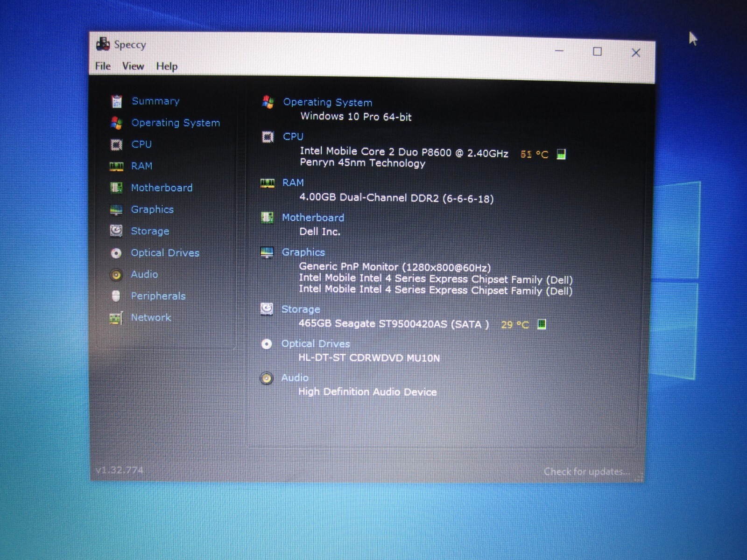Click the CPU chip icon in sidebar
Screen dimensions: 747x560
coord(116,145)
